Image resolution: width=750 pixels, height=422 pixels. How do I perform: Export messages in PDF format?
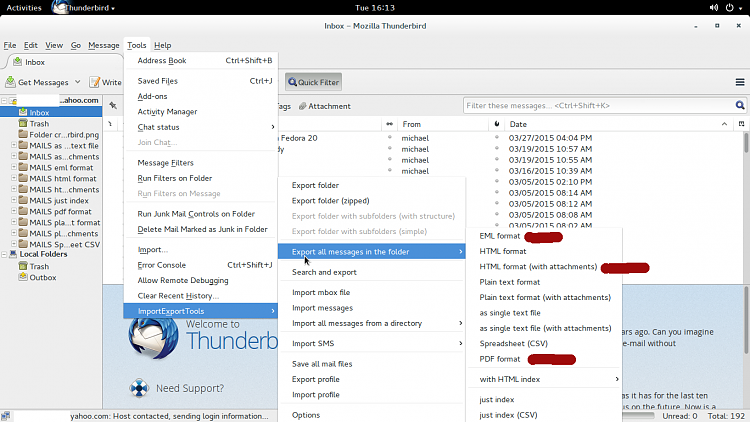pos(544,359)
